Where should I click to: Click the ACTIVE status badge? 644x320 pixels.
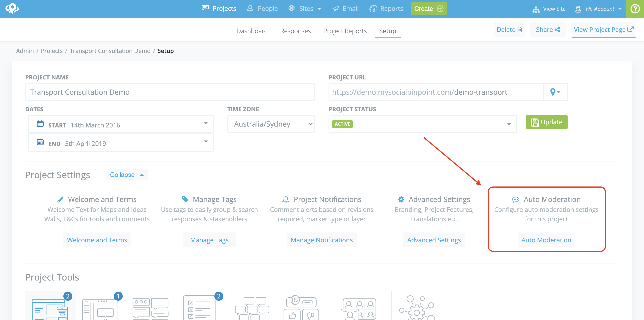[x=342, y=124]
